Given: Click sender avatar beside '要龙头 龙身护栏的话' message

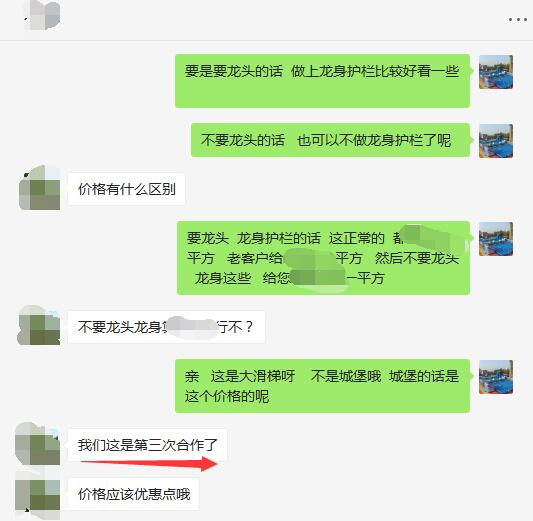Looking at the screenshot, I should click(496, 239).
